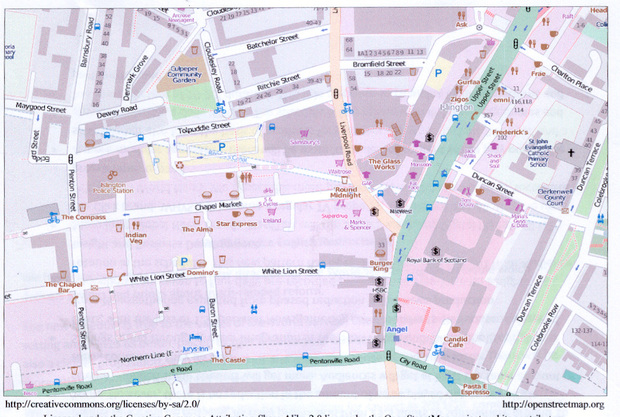The image size is (620, 417).
Task: Click the pub glass icon above The Castle
Action: pyautogui.click(x=227, y=350)
